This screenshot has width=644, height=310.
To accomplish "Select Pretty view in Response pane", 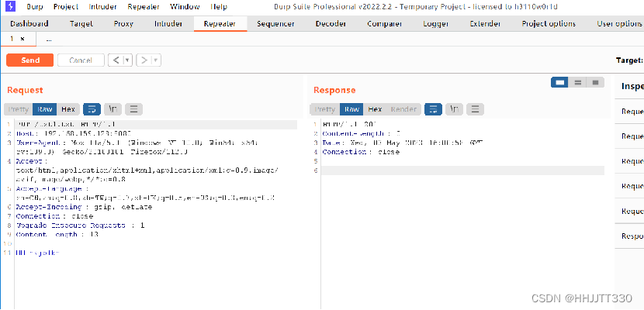I will tap(325, 109).
